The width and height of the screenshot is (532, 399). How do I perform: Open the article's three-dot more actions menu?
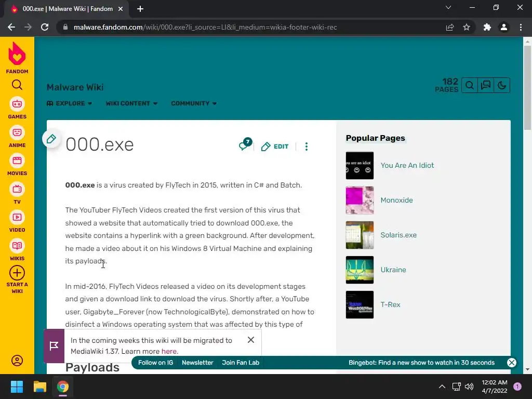click(307, 146)
